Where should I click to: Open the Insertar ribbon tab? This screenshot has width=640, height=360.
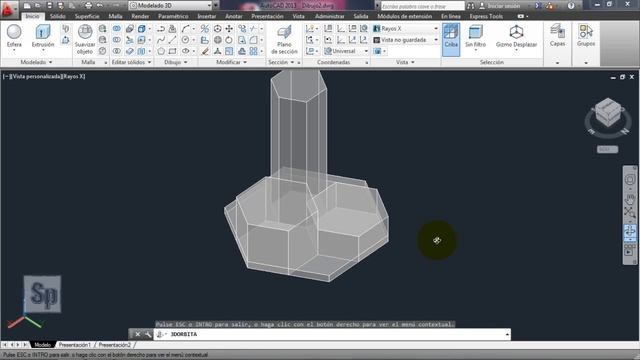pos(207,16)
